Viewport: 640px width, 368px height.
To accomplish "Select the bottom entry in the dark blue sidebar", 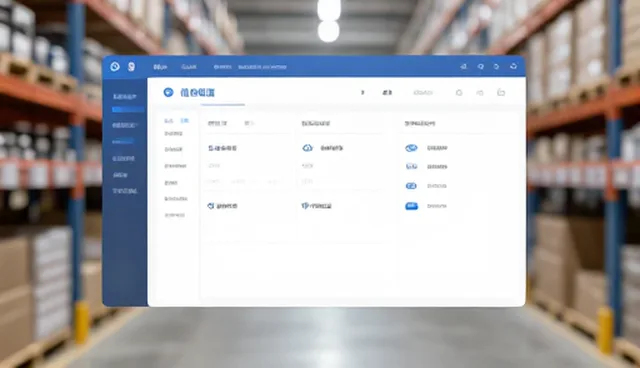I will 125,191.
